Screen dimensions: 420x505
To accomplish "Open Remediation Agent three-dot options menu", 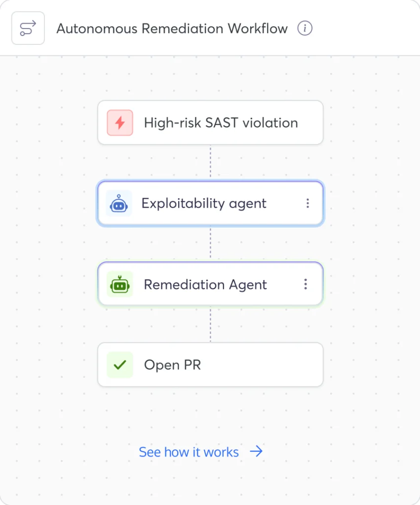I will tap(305, 284).
